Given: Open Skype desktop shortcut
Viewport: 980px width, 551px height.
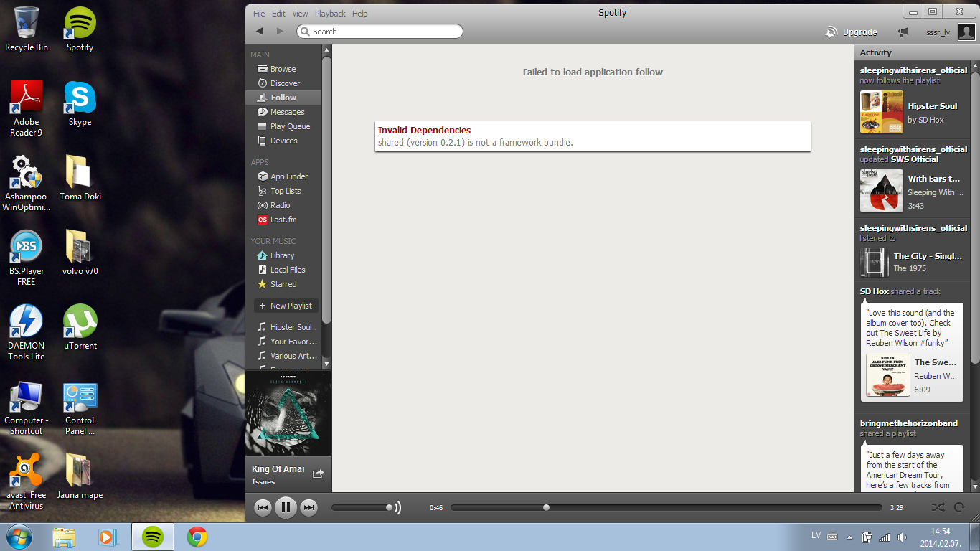Looking at the screenshot, I should tap(80, 104).
